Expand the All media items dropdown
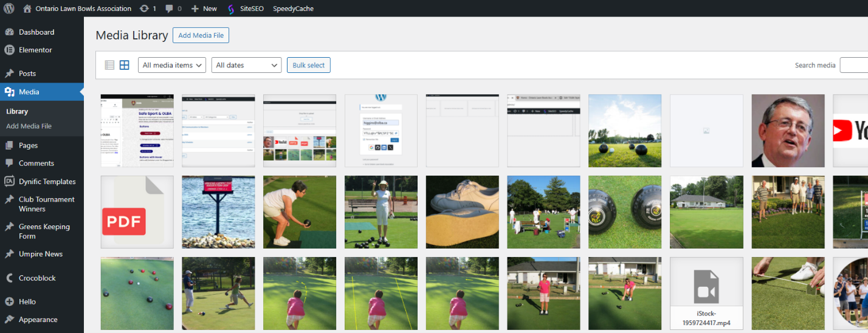Viewport: 868px width, 333px height. (172, 65)
